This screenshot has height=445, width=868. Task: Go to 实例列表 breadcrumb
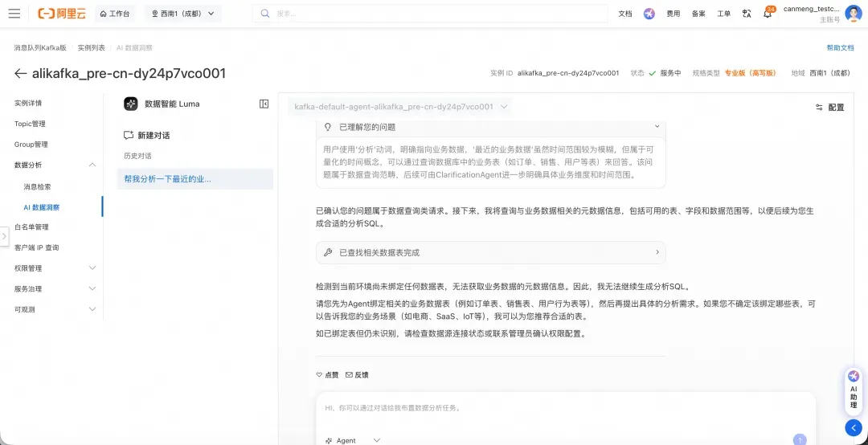click(92, 47)
